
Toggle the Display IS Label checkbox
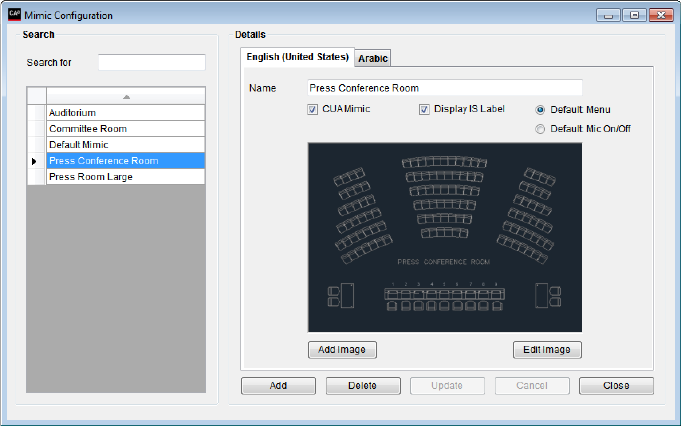point(424,110)
